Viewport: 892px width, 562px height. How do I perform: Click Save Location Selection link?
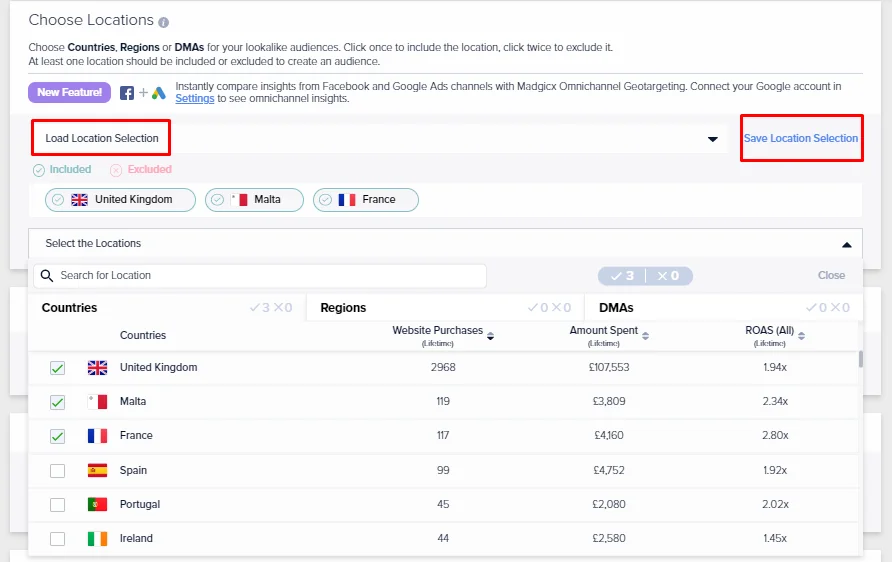800,138
